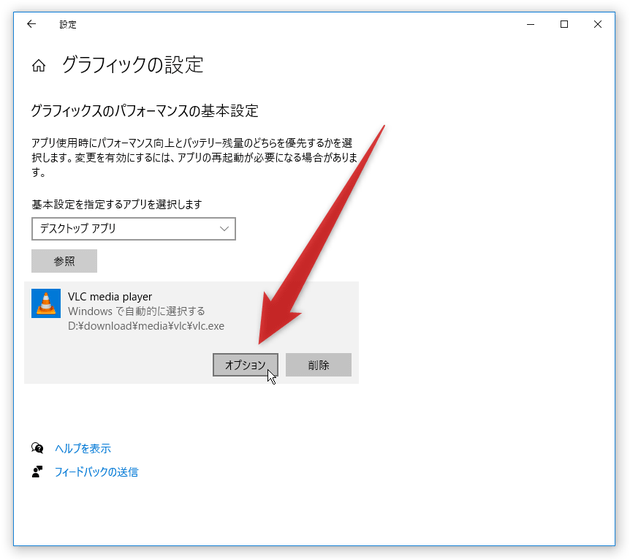Viewport: 630px width, 560px height.
Task: Select the VLC media player entry name
Action: coord(110,296)
